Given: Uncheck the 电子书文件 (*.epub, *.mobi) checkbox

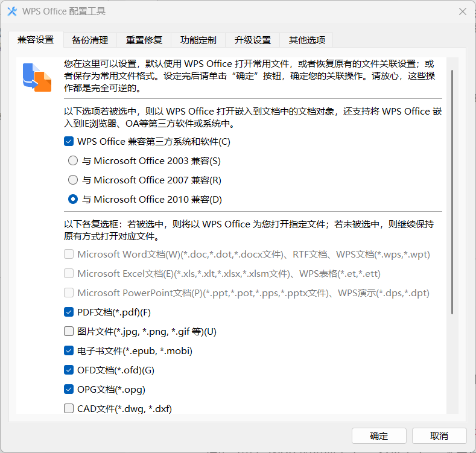Looking at the screenshot, I should (x=69, y=350).
